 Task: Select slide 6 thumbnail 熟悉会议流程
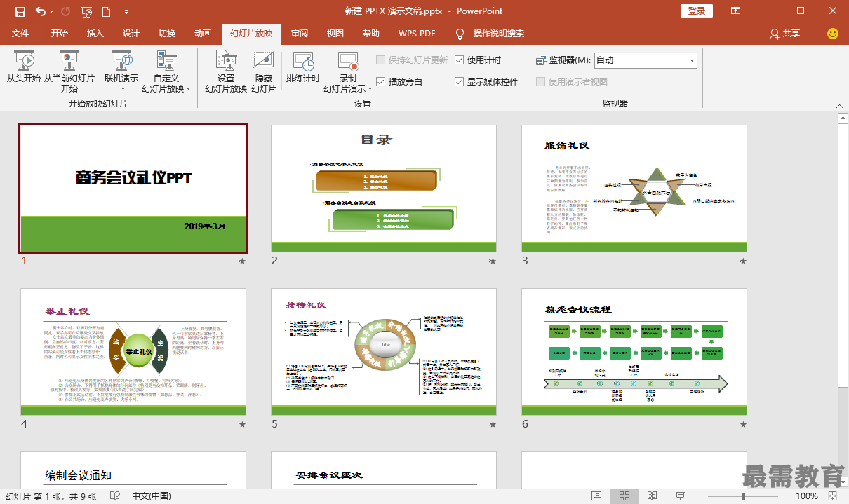click(x=634, y=352)
